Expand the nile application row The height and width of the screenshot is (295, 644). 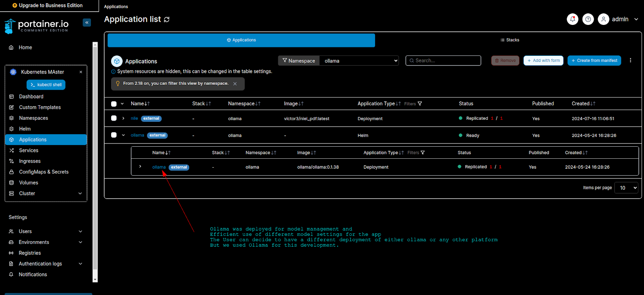(x=123, y=119)
